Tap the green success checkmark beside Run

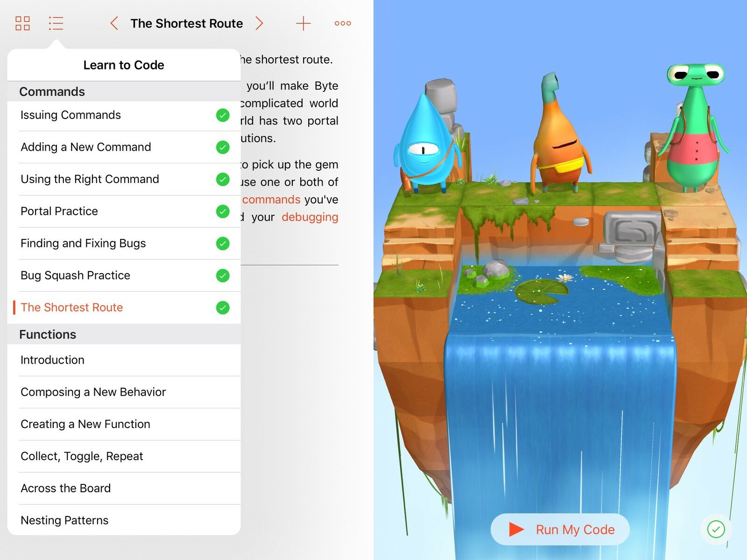(x=716, y=529)
